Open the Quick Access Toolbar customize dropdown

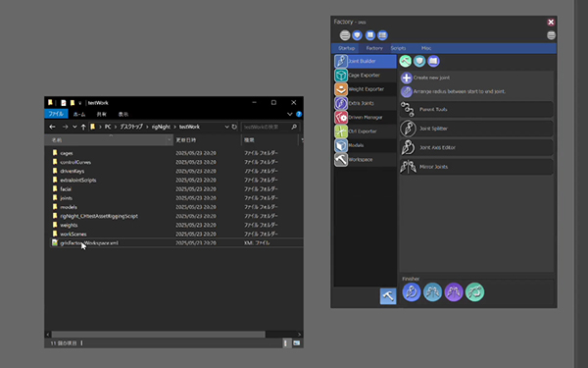tap(80, 103)
